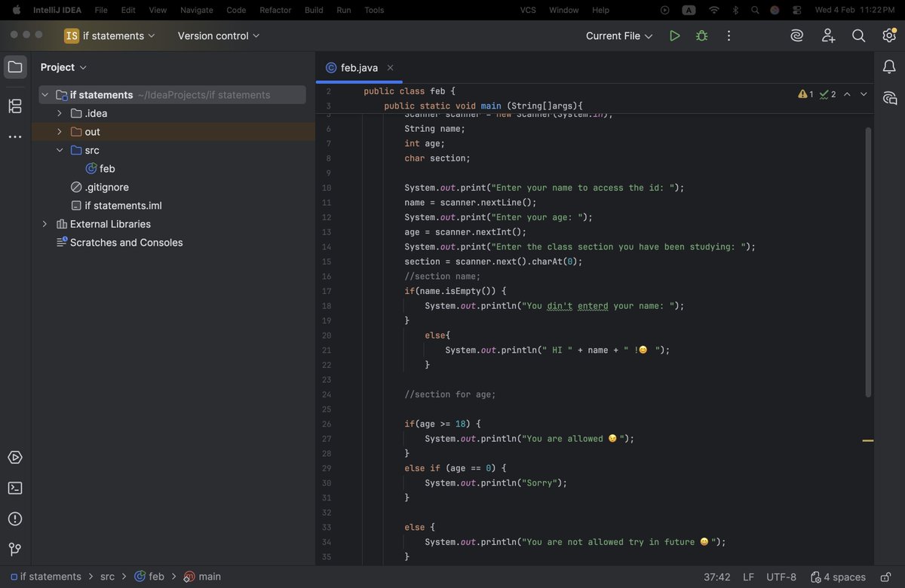The width and height of the screenshot is (905, 588).
Task: Open more run actions vertical dots
Action: click(729, 35)
